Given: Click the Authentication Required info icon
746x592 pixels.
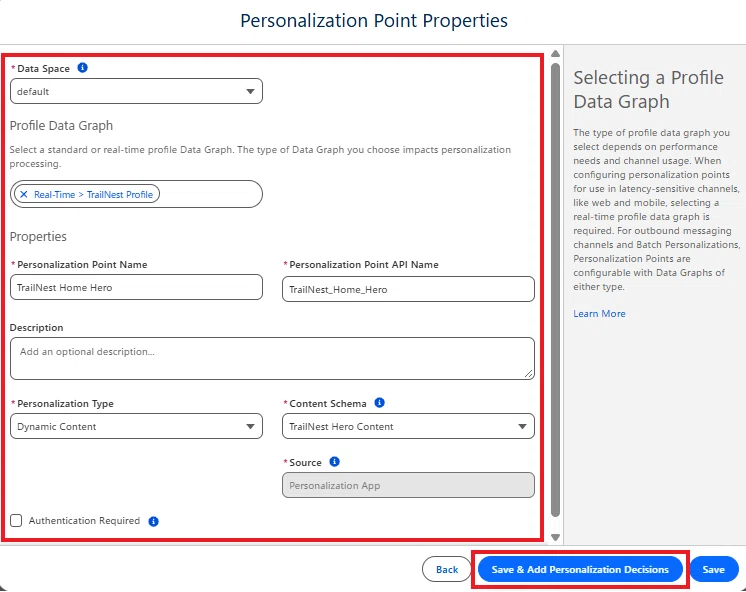Looking at the screenshot, I should pos(153,521).
